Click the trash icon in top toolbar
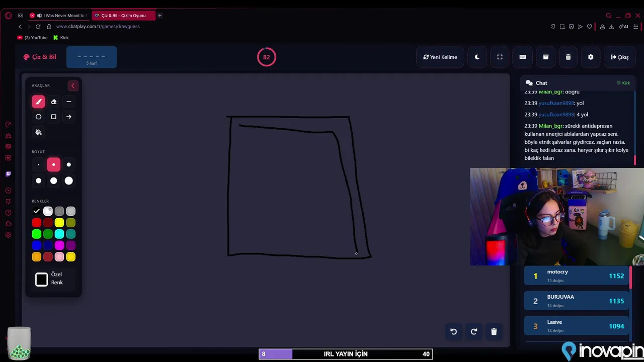Image resolution: width=644 pixels, height=362 pixels. click(568, 57)
